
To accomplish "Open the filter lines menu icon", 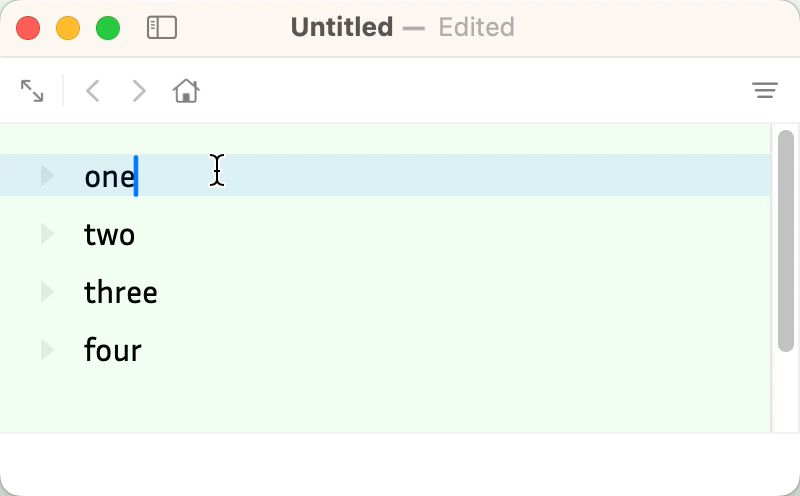I will pyautogui.click(x=765, y=91).
